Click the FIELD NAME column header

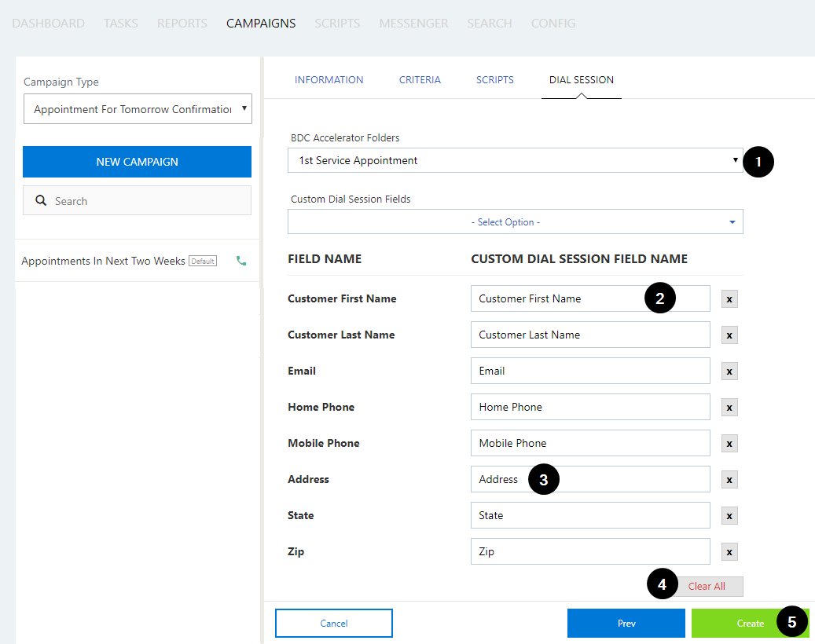click(325, 258)
